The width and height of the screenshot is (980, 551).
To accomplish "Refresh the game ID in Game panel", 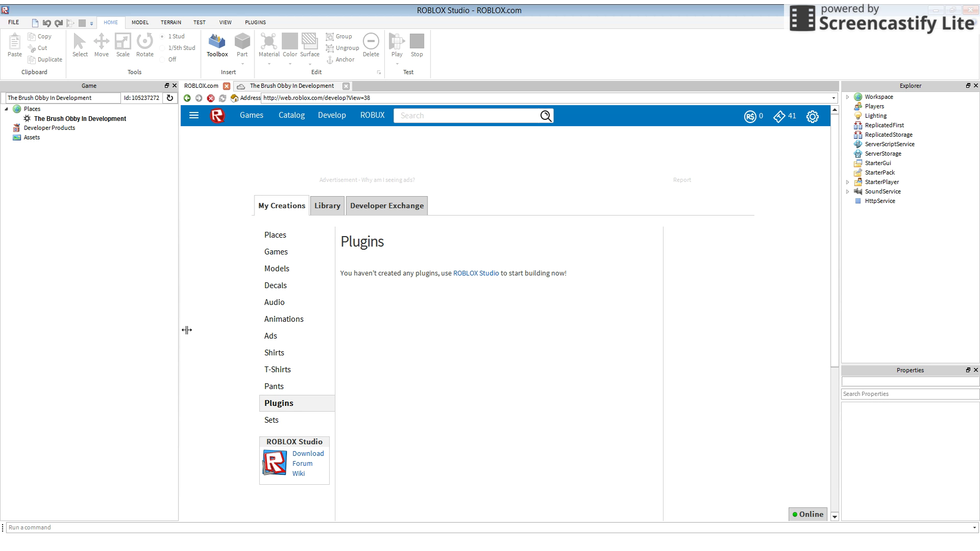I will 170,98.
